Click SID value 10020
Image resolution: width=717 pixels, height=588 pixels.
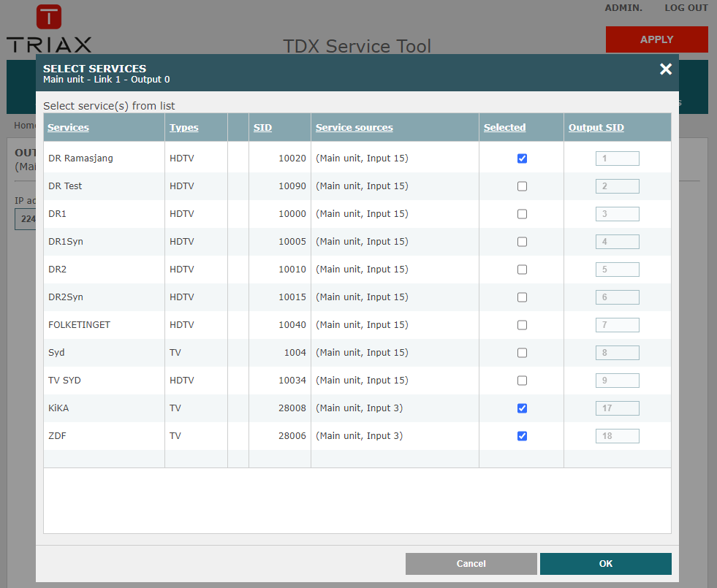[x=292, y=159]
